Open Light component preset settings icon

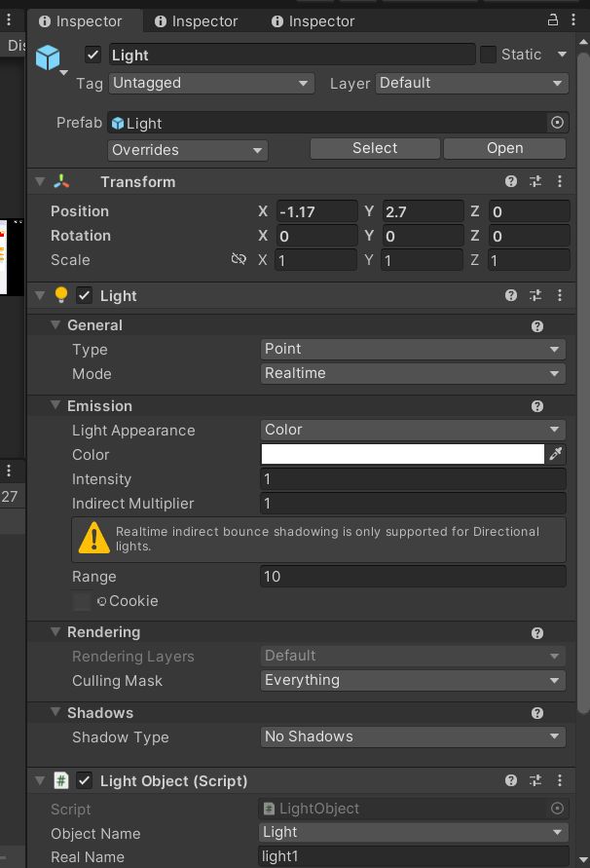click(535, 295)
